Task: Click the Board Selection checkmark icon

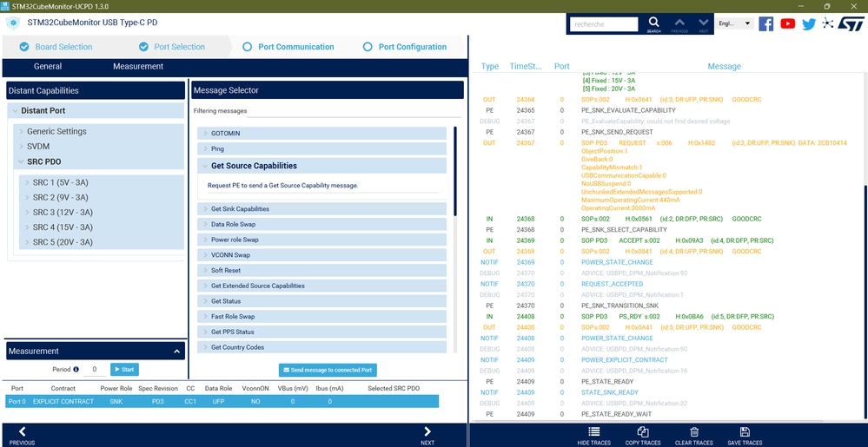Action: tap(23, 47)
